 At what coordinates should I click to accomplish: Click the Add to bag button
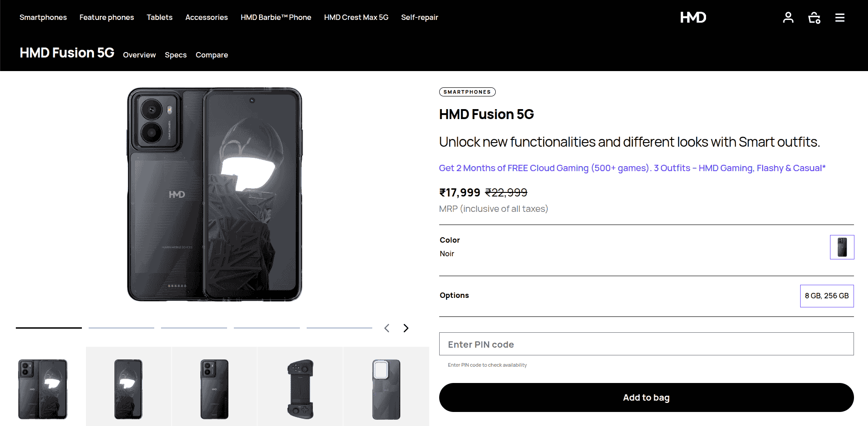click(x=646, y=397)
